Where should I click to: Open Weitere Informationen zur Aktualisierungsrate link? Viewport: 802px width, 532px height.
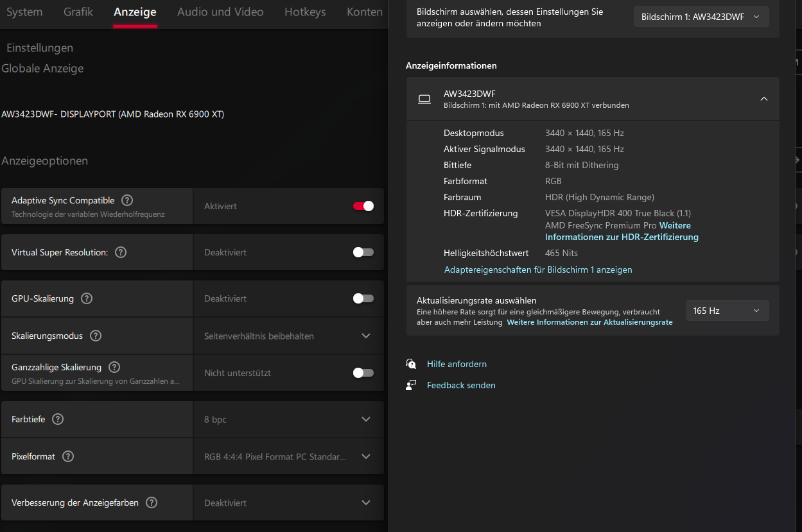(589, 322)
